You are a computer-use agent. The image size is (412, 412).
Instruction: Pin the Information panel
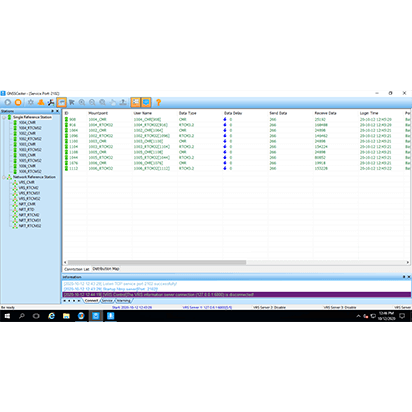click(404, 277)
